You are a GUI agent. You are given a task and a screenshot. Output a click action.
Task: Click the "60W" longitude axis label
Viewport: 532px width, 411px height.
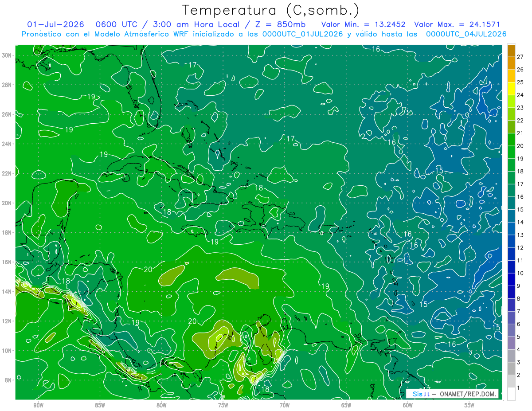tap(408, 405)
